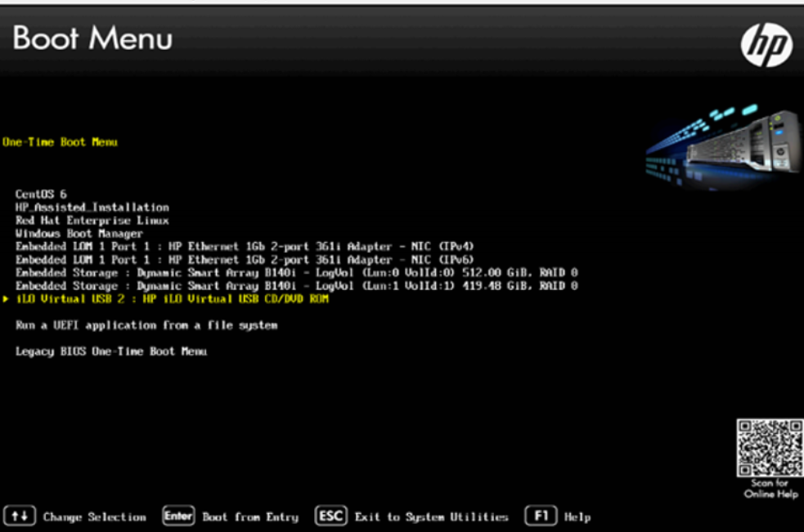
Task: Click the yellow selection arrow beside iLO Virtual USB
Action: coord(6,299)
